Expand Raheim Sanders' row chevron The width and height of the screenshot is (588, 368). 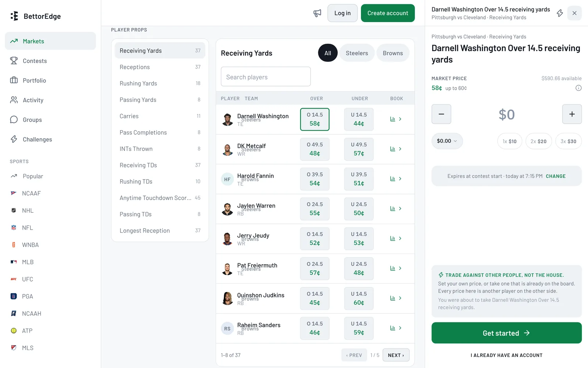400,328
